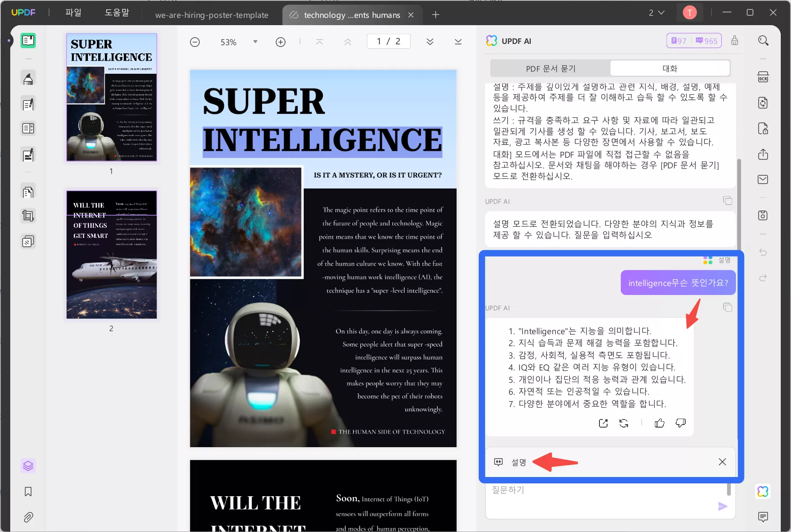Viewport: 791px width, 532px height.
Task: Select page 2 thumbnail
Action: (x=111, y=254)
